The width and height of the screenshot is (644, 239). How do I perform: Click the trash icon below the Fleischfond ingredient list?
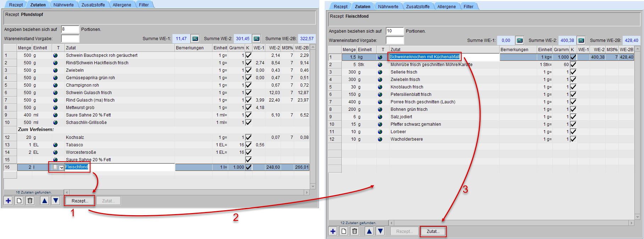pos(354,231)
